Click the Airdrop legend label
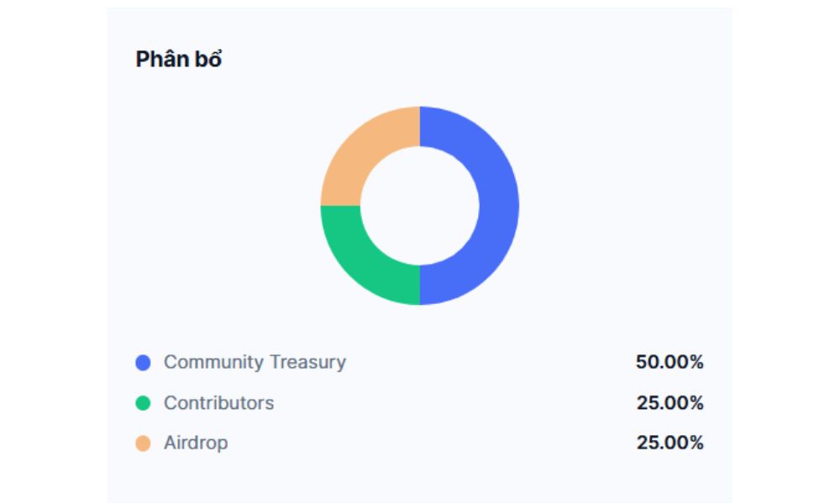 196,443
